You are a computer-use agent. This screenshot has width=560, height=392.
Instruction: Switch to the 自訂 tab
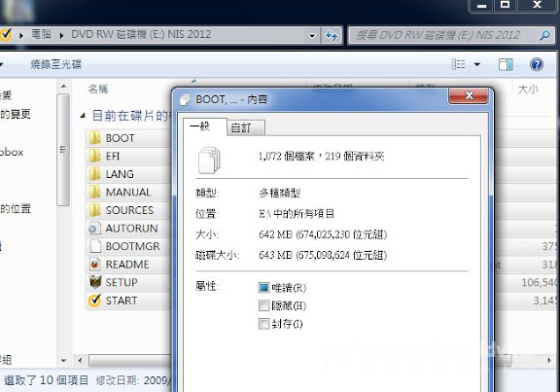click(x=246, y=128)
